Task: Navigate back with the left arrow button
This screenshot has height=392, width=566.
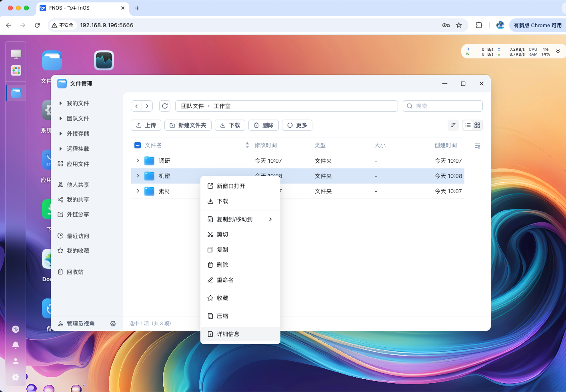Action: tap(136, 106)
